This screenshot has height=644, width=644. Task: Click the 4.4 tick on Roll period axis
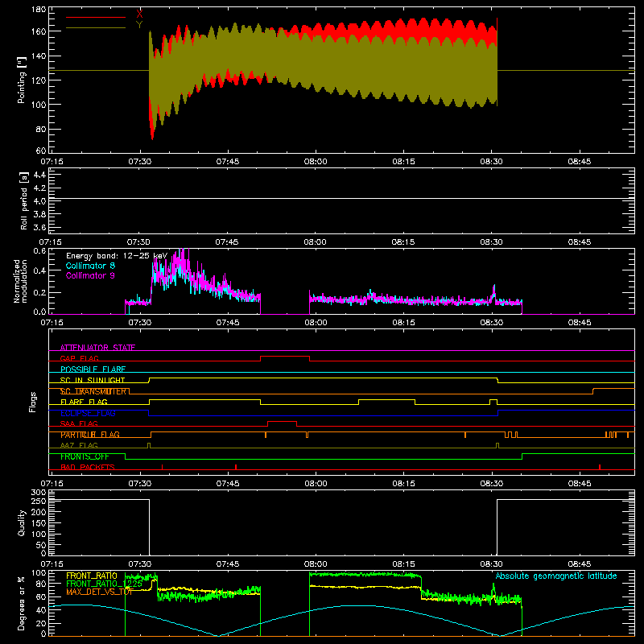(39, 175)
